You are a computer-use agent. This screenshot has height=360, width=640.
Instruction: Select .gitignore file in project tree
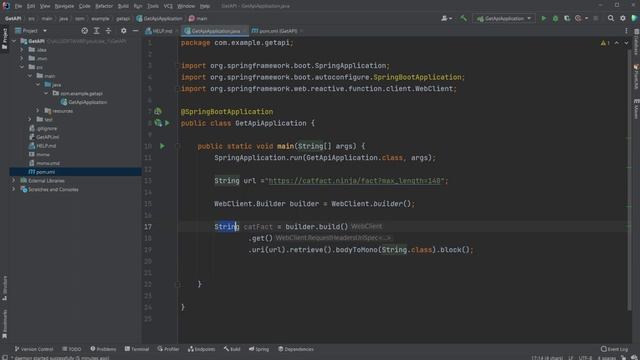[x=43, y=128]
